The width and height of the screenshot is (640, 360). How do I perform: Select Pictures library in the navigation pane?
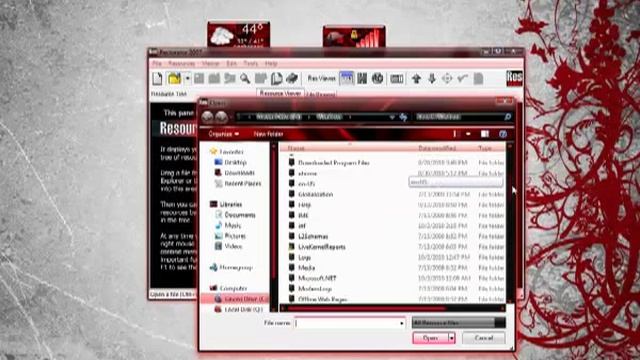[235, 236]
